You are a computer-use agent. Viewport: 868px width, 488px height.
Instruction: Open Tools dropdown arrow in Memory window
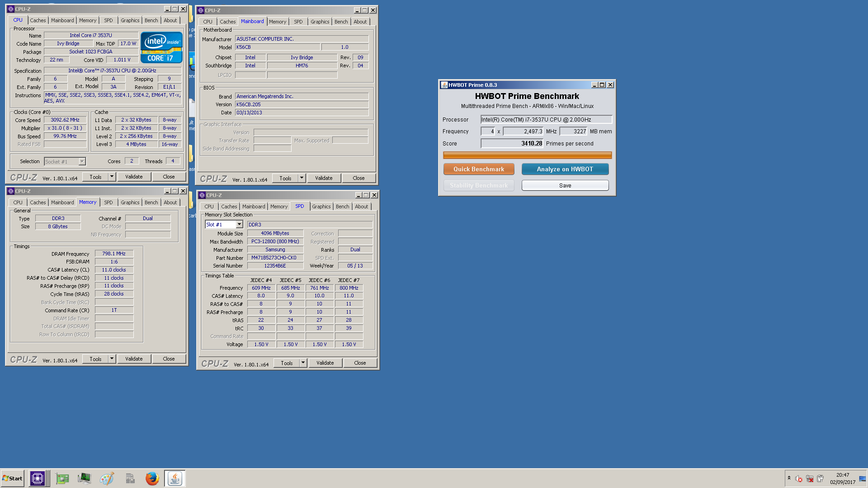(x=112, y=359)
